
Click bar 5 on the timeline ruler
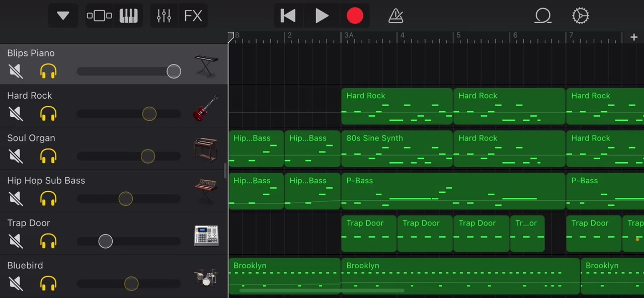tap(458, 36)
